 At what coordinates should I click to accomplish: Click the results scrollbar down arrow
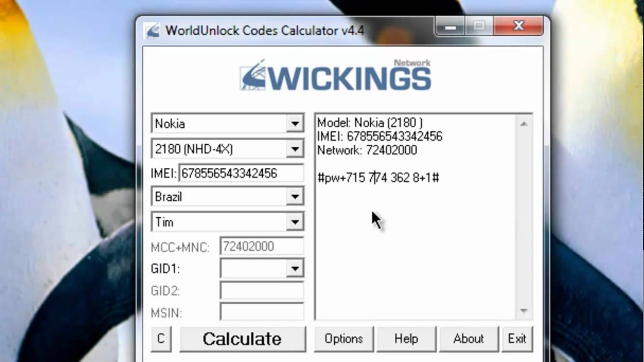(x=524, y=311)
